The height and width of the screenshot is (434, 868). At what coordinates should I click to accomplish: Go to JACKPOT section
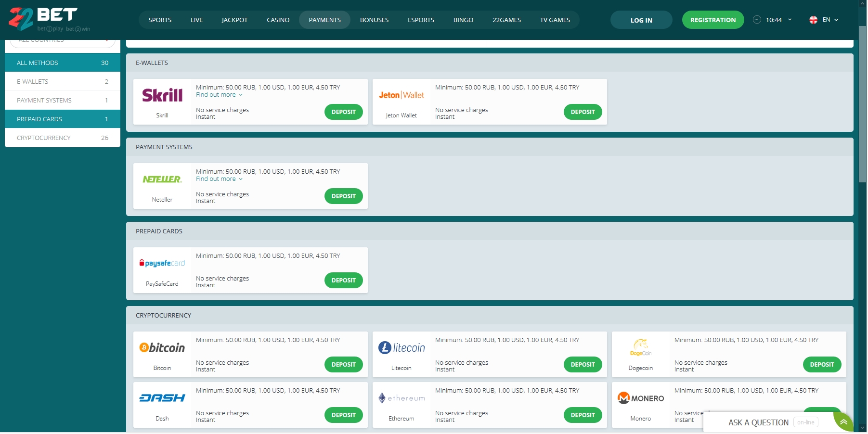234,20
